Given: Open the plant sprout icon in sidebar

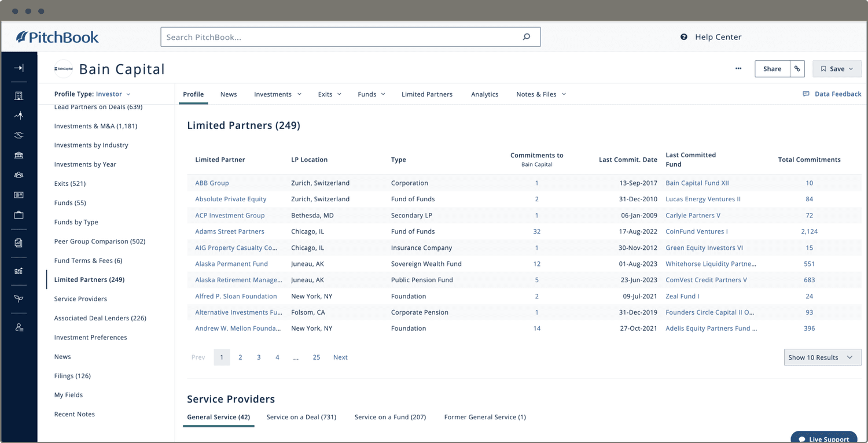Looking at the screenshot, I should pos(19,298).
